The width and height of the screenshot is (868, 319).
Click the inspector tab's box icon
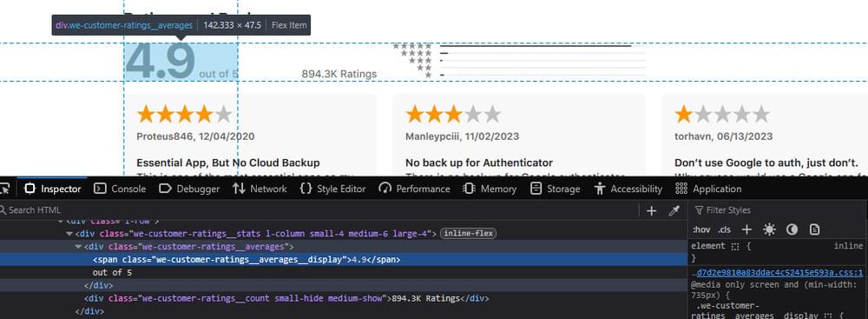(30, 189)
